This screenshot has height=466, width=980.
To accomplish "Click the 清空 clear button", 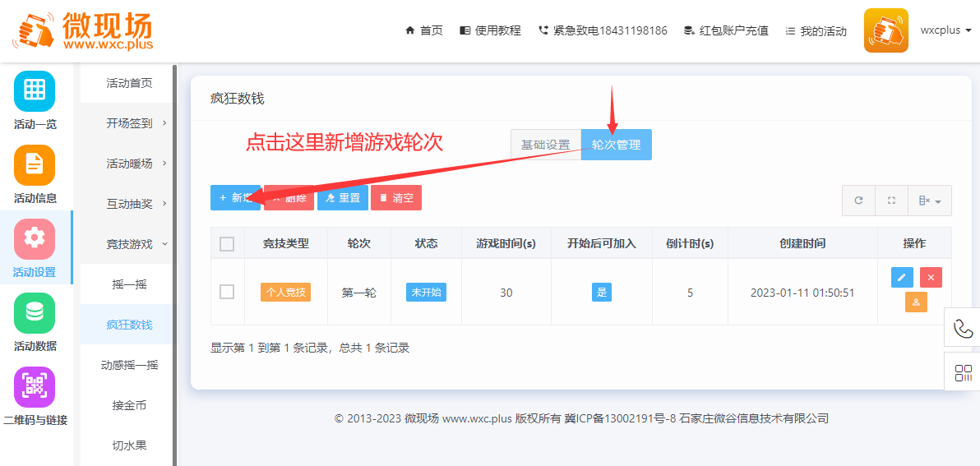I will pos(396,197).
